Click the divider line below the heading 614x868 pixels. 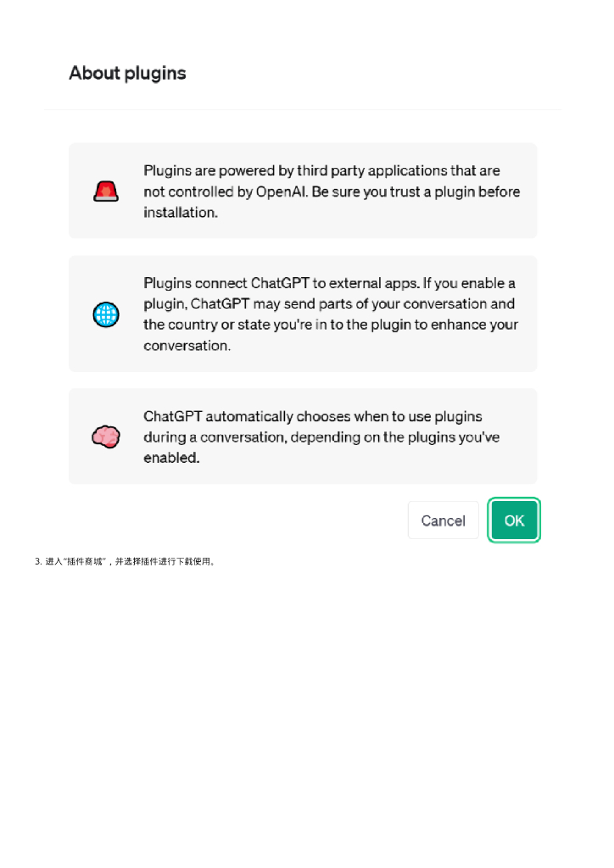tap(303, 109)
